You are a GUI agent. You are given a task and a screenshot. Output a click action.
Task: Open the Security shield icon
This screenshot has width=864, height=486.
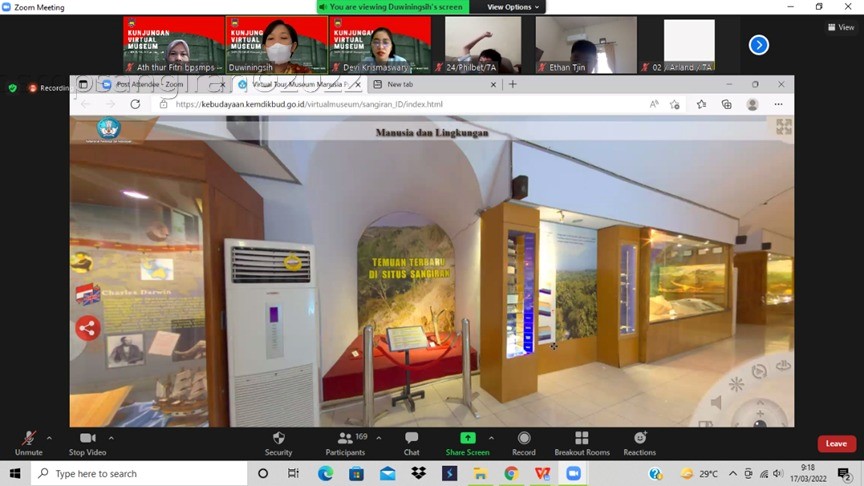click(278, 439)
